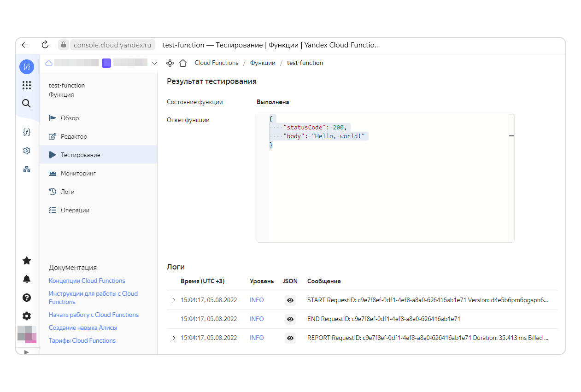Open Cloud Functions breadcrumb link

[x=217, y=63]
